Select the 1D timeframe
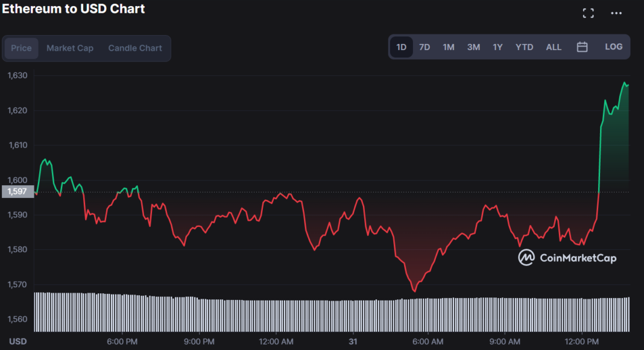This screenshot has height=350, width=644. 401,46
